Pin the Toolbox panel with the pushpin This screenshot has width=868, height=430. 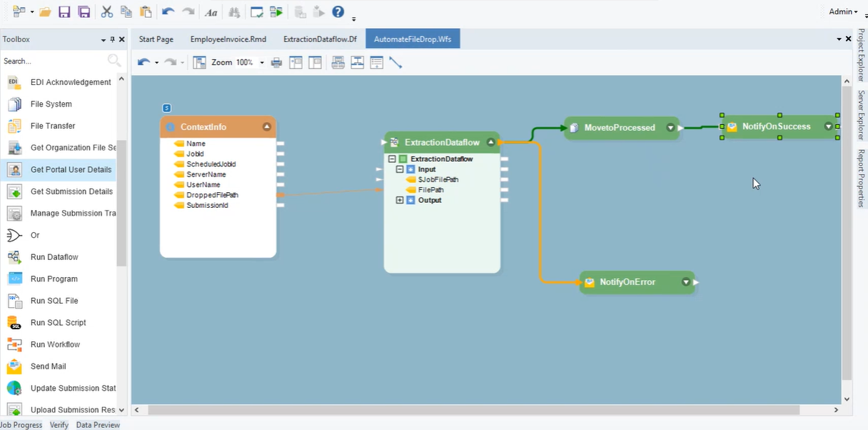click(112, 40)
